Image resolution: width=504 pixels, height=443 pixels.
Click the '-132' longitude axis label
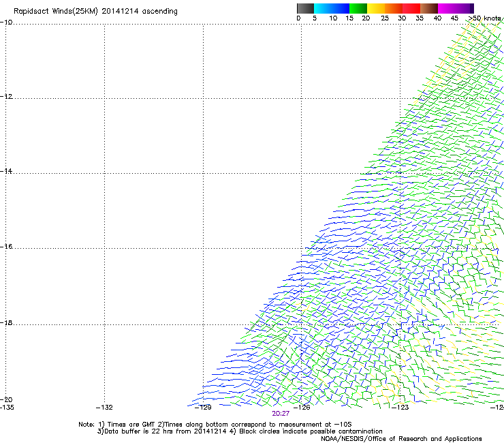(104, 408)
